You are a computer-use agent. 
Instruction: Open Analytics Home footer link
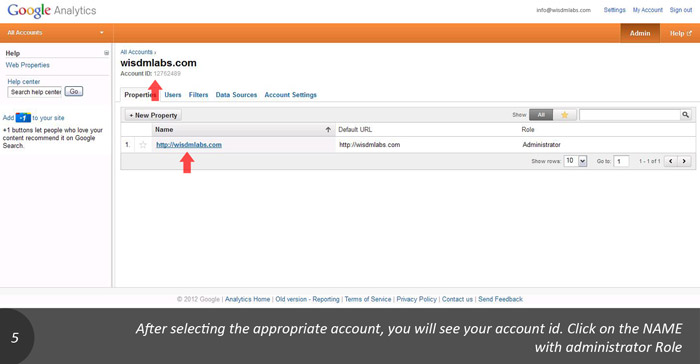pyautogui.click(x=247, y=299)
